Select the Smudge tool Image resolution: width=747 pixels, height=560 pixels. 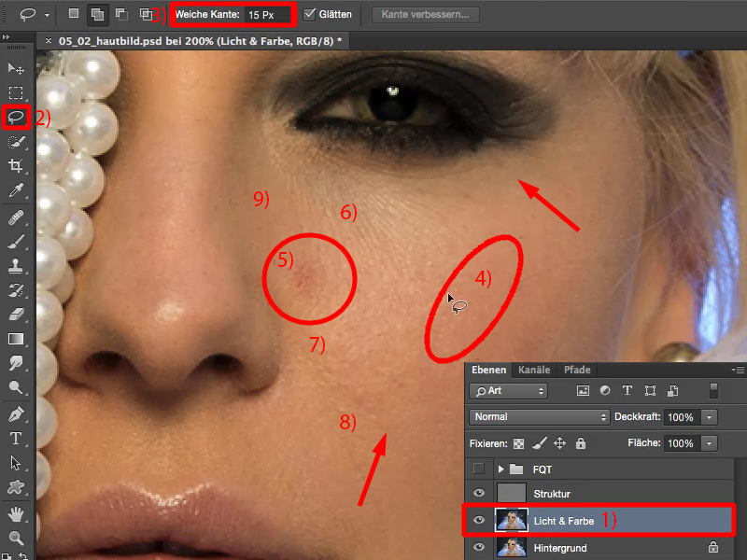point(16,363)
